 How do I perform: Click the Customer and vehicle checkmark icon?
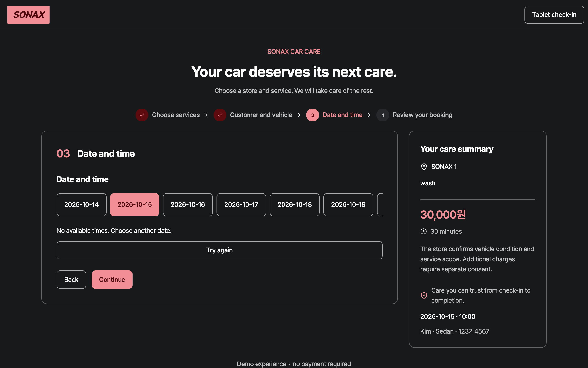tap(220, 115)
